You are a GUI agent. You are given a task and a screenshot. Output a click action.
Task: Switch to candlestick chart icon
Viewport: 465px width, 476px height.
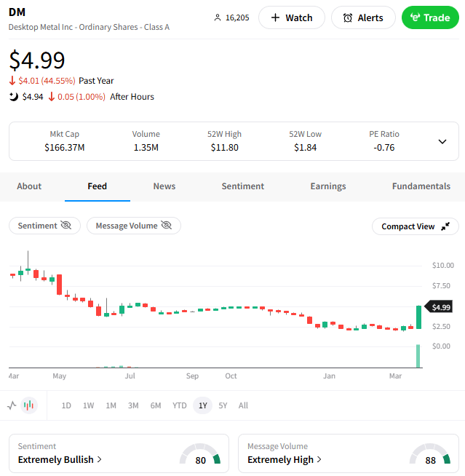coord(29,405)
